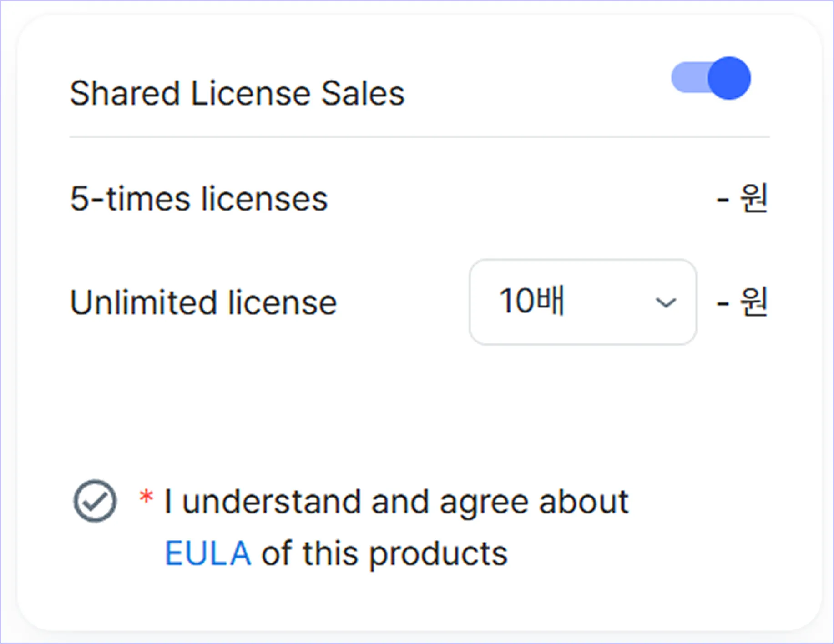Expand the dropdown via its chevron arrow
The image size is (834, 644).
[x=666, y=302]
